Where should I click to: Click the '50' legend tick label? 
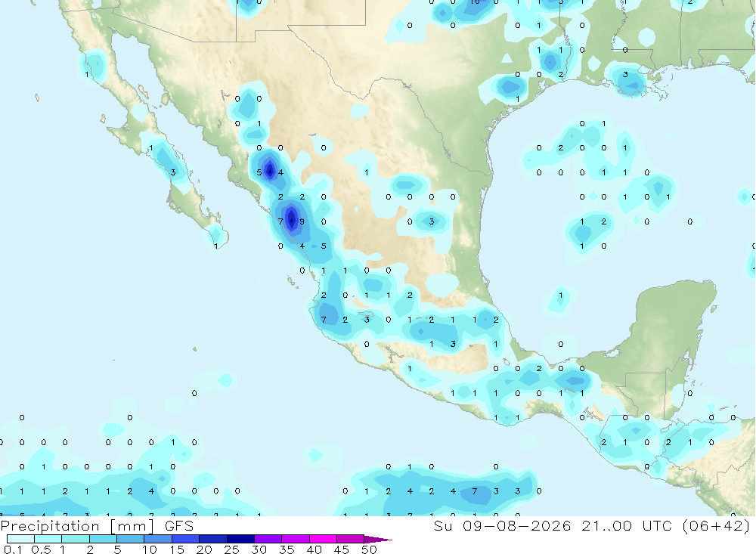click(370, 549)
